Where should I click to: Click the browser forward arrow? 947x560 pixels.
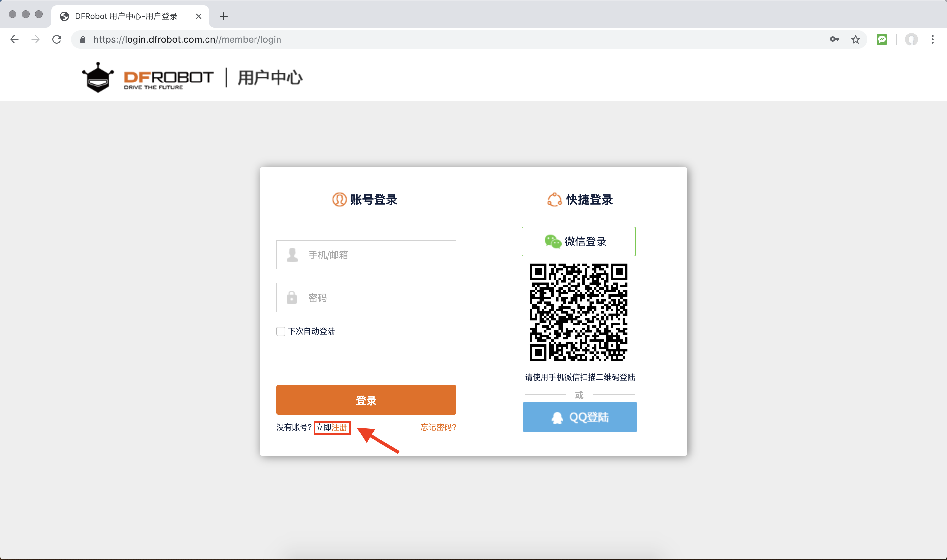tap(36, 39)
